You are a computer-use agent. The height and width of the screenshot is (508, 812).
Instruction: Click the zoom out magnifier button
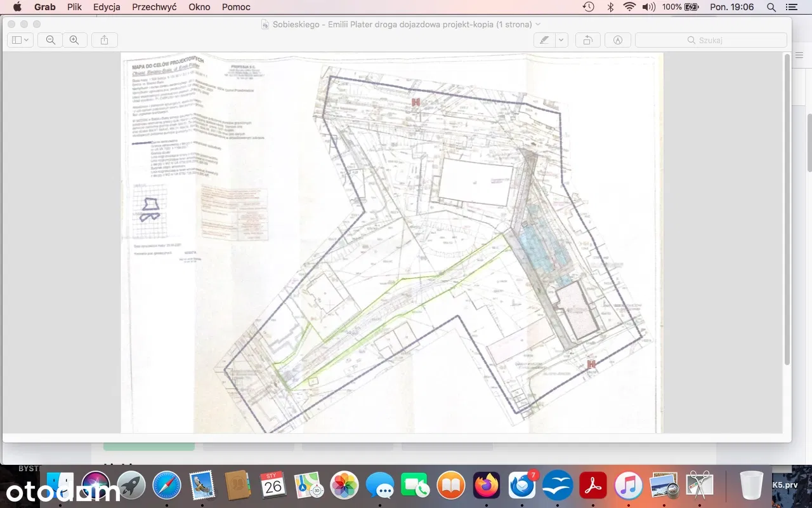click(x=50, y=40)
